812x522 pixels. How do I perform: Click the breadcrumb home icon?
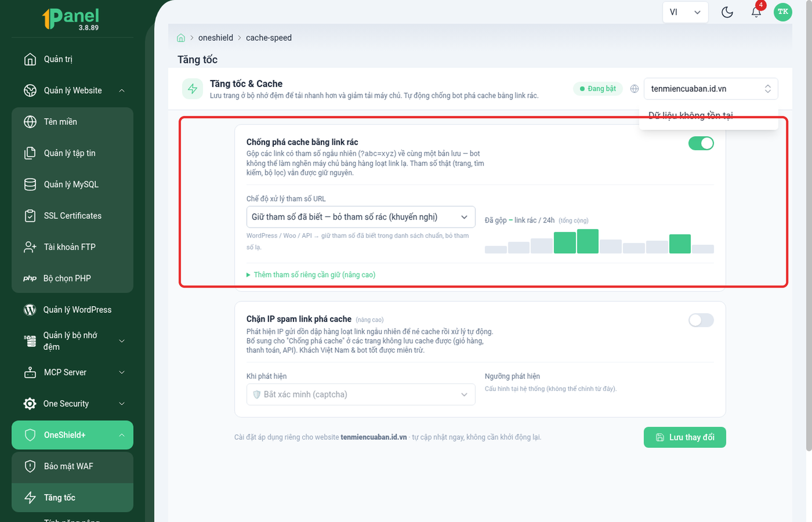click(181, 38)
